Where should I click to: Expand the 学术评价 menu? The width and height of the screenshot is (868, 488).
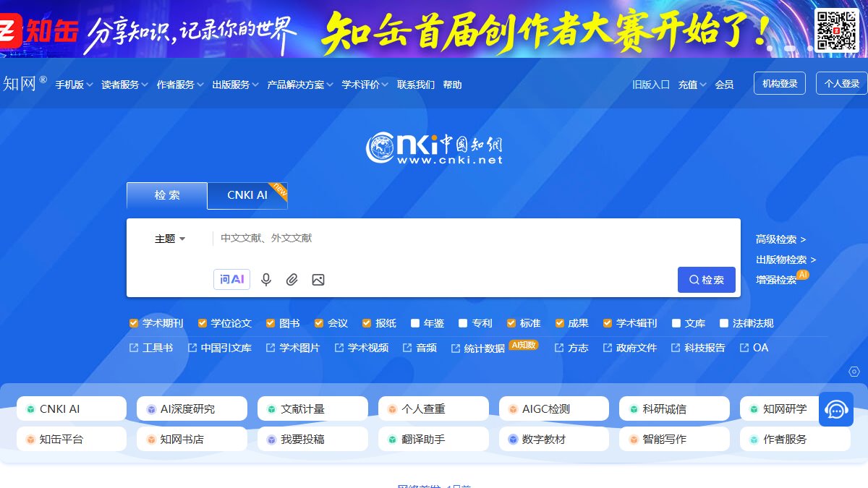click(x=365, y=85)
